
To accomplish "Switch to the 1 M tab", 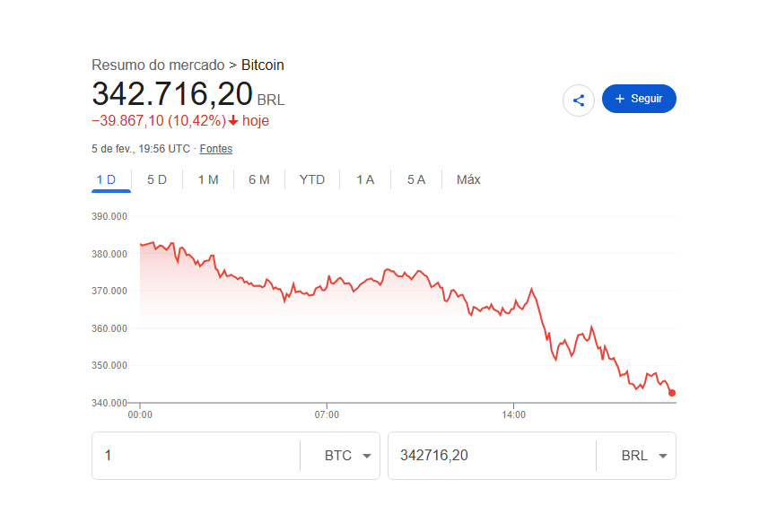I will pyautogui.click(x=208, y=179).
